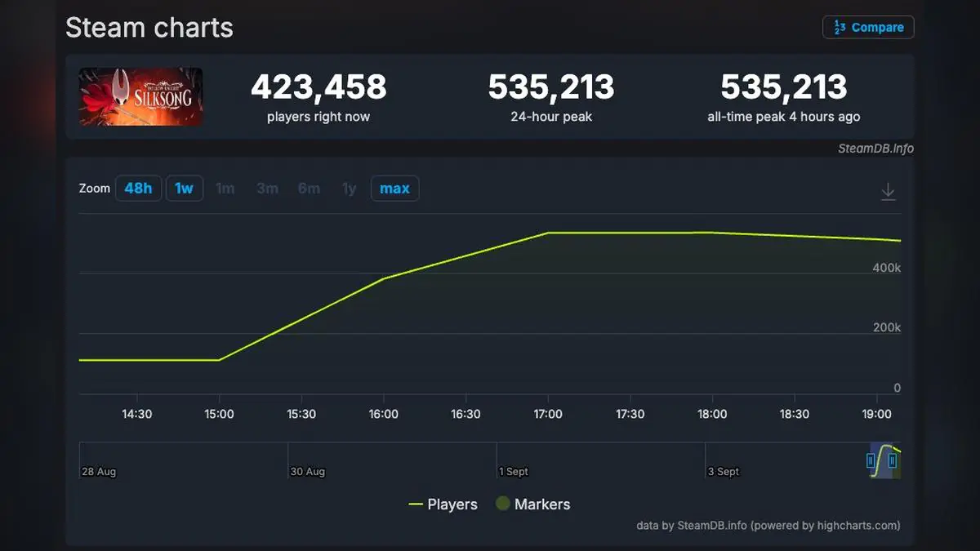Screen dimensions: 980x551
Task: Switch zoom to 1m view
Action: point(225,188)
